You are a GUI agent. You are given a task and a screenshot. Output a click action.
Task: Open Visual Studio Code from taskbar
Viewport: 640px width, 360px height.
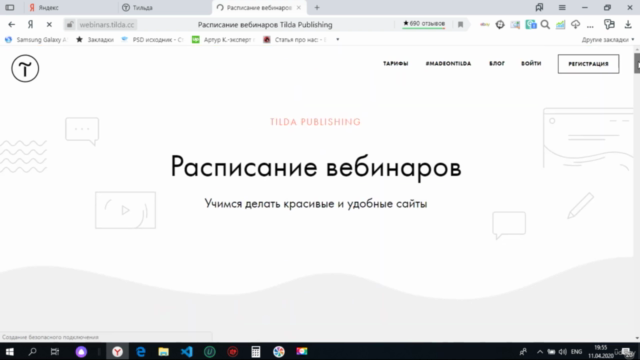pyautogui.click(x=187, y=351)
